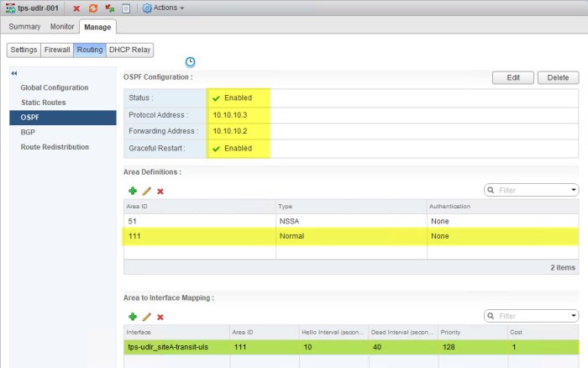Click the red-green arrows icon in header
Screen dimensions: 588x368
(x=109, y=8)
